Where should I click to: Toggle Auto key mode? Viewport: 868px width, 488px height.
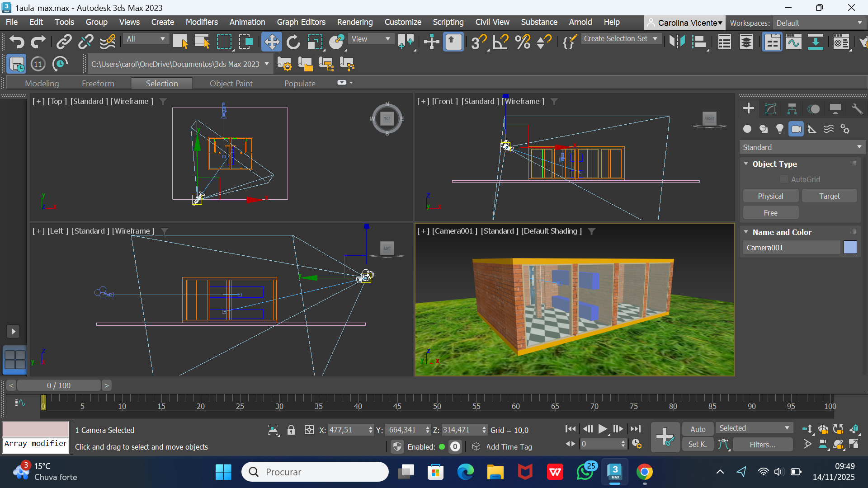coord(698,429)
